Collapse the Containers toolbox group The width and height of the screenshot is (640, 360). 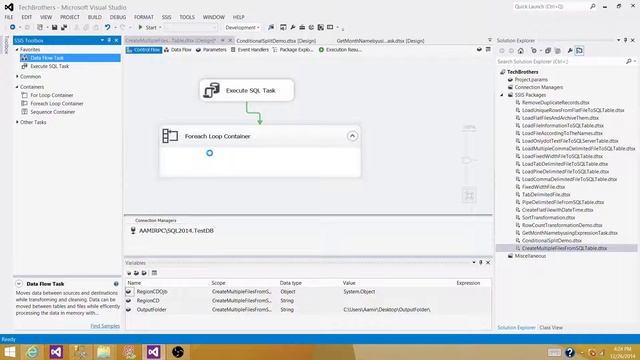click(17, 87)
